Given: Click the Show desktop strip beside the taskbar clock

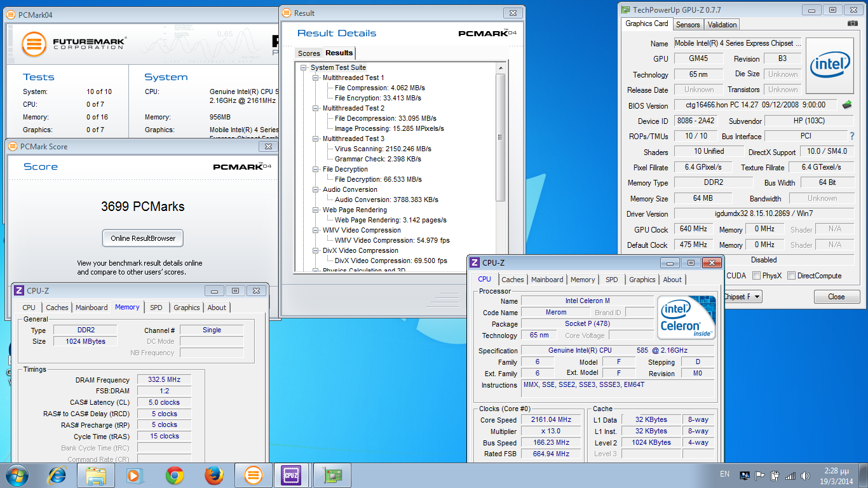Looking at the screenshot, I should point(863,475).
